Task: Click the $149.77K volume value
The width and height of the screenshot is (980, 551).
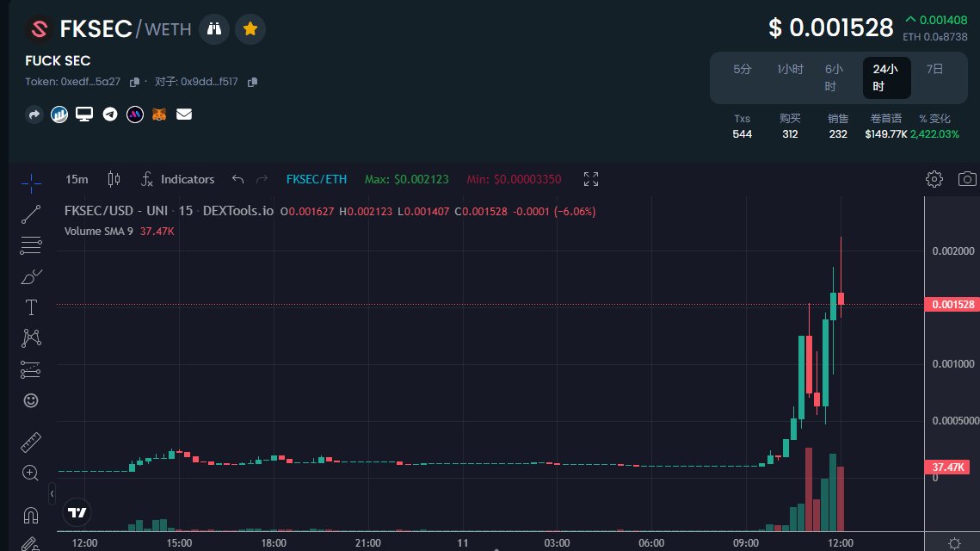Action: [x=885, y=134]
